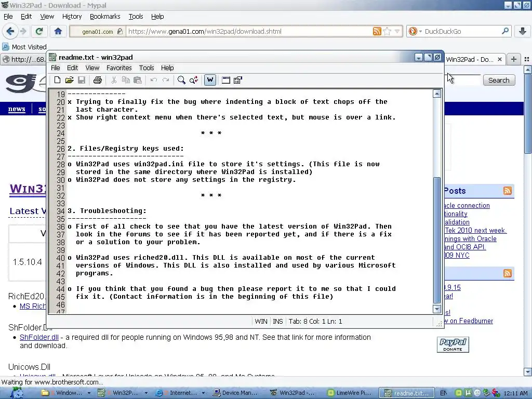Viewport: 532px width, 399px height.
Task: Click the window icon in win32pad toolbar
Action: pyautogui.click(x=226, y=80)
